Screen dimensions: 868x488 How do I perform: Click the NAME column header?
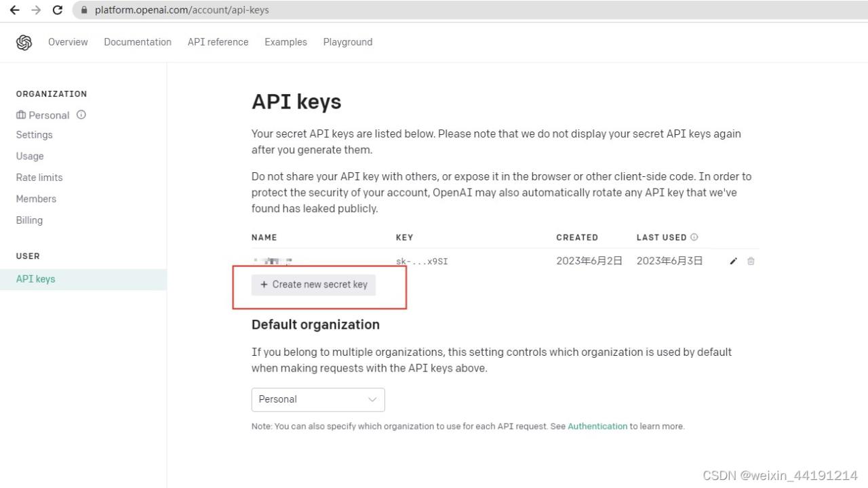264,237
